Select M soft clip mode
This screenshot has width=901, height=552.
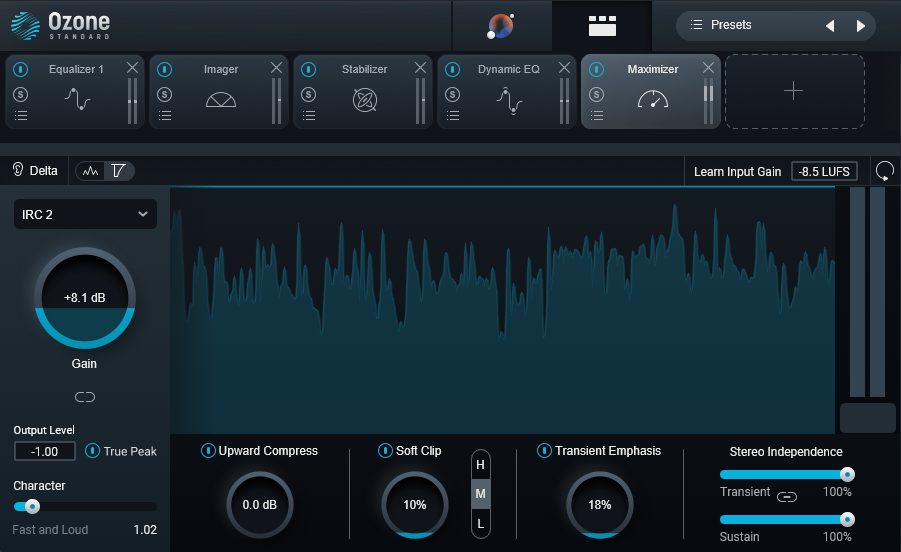click(480, 494)
